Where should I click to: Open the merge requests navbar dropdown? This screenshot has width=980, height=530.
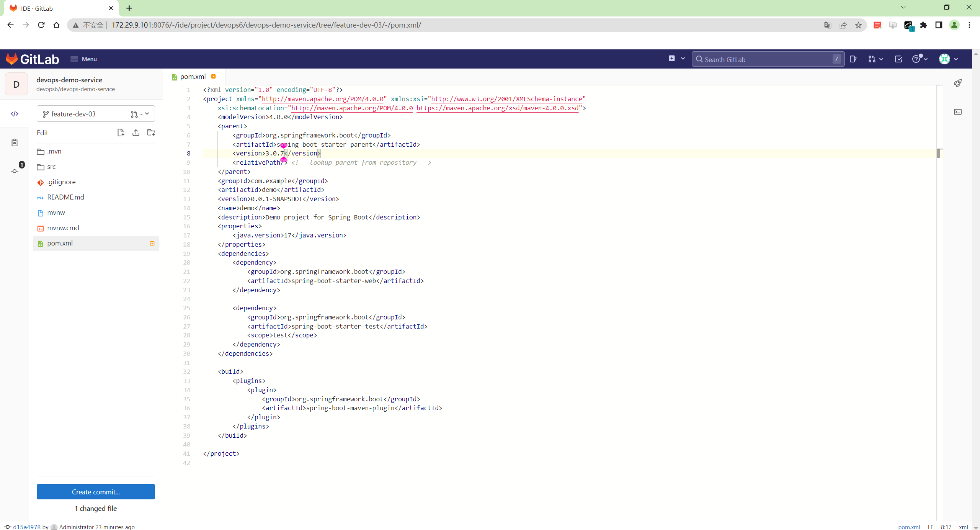click(875, 59)
